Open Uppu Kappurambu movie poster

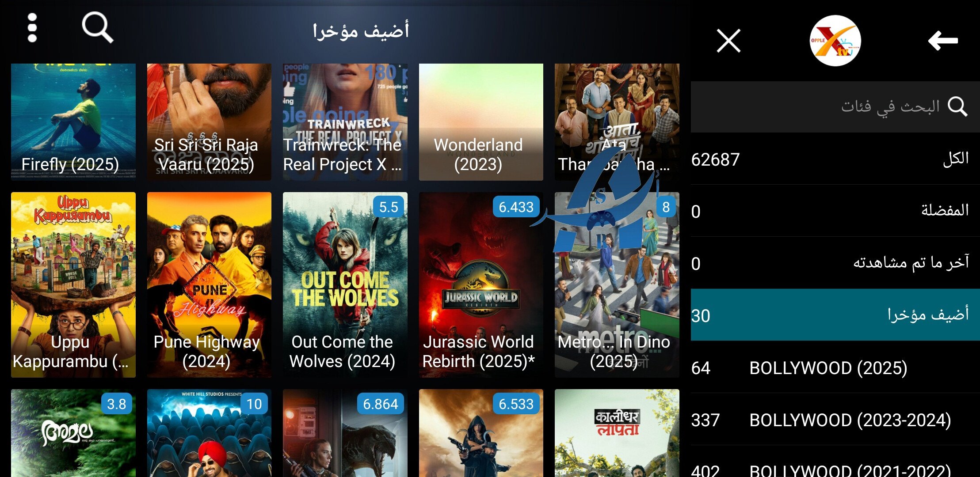pos(73,284)
